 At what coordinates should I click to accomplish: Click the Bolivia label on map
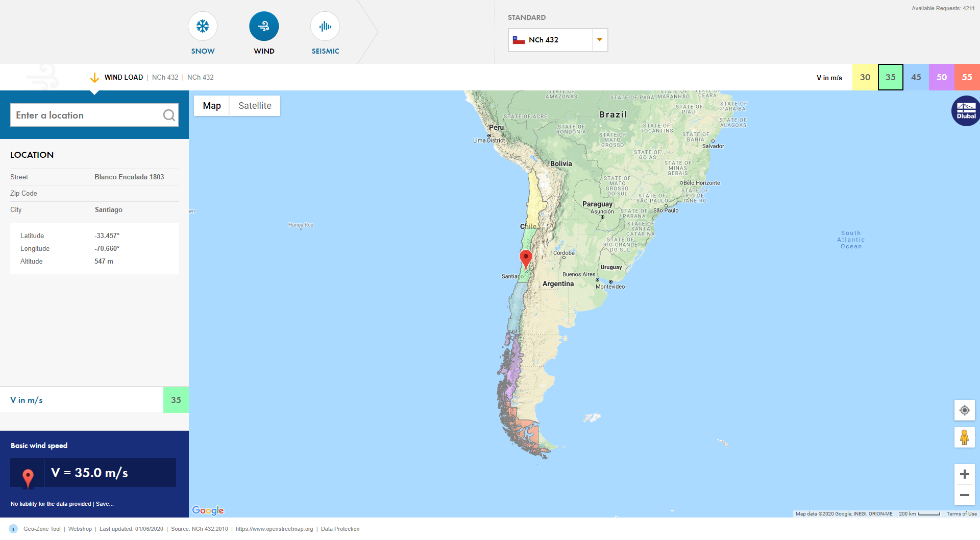click(x=561, y=163)
